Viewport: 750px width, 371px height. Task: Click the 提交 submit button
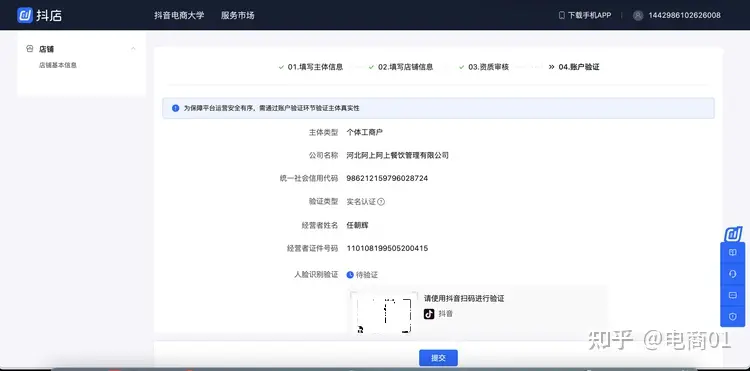(438, 358)
